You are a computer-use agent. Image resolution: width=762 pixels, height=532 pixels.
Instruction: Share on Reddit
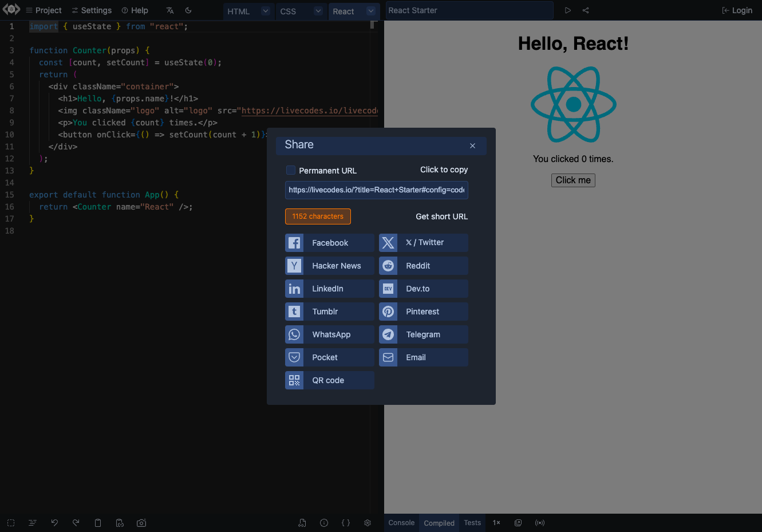point(424,266)
